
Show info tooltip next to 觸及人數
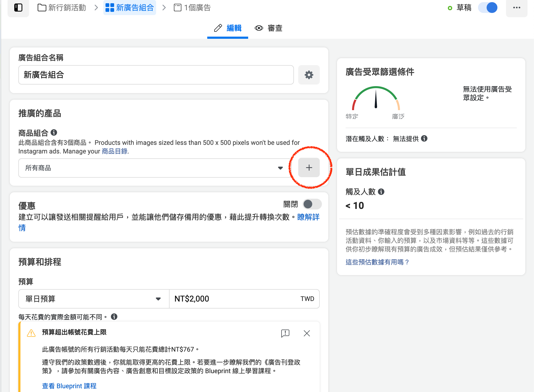381,192
